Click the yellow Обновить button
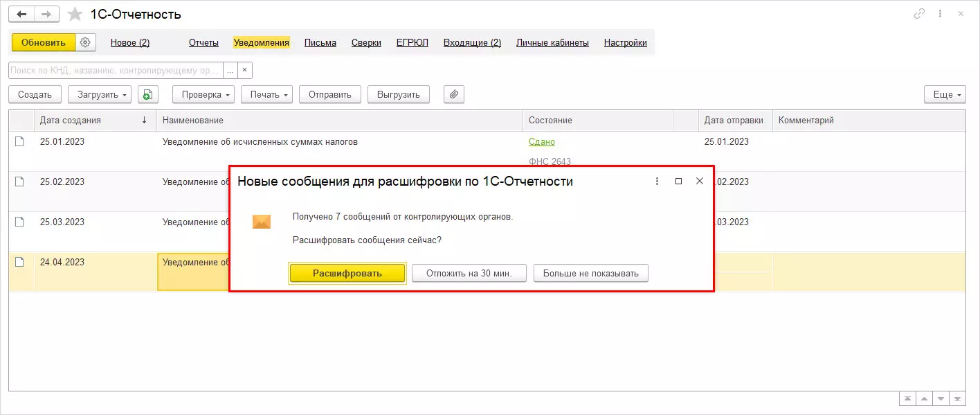The width and height of the screenshot is (980, 415). pyautogui.click(x=44, y=42)
